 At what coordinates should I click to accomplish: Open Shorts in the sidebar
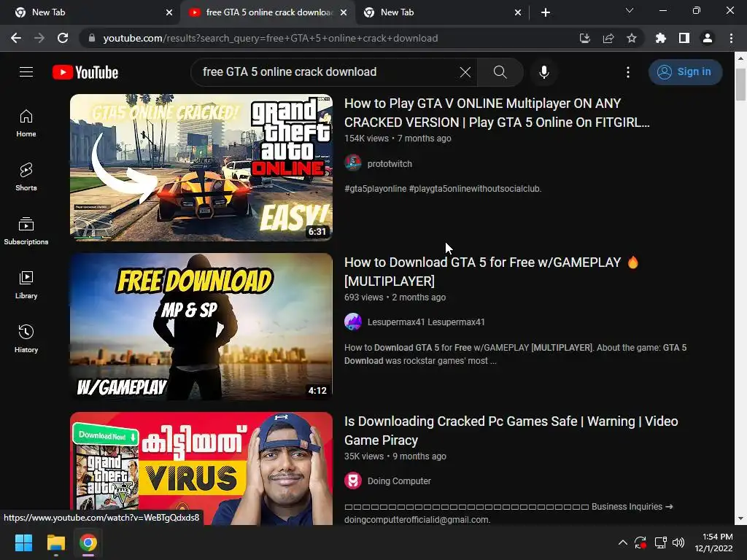point(26,177)
